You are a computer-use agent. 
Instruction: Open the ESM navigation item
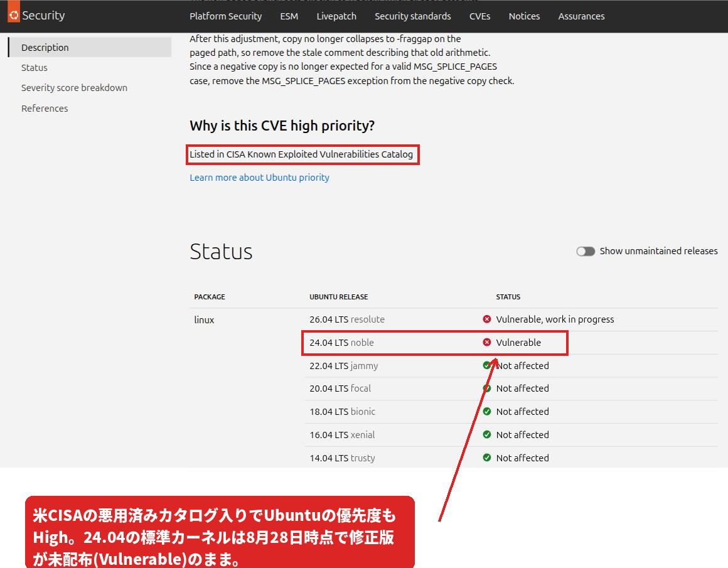click(289, 16)
